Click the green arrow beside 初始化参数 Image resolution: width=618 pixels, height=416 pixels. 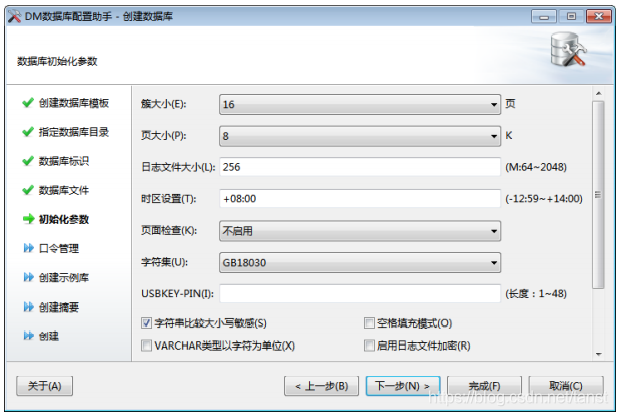click(x=28, y=219)
